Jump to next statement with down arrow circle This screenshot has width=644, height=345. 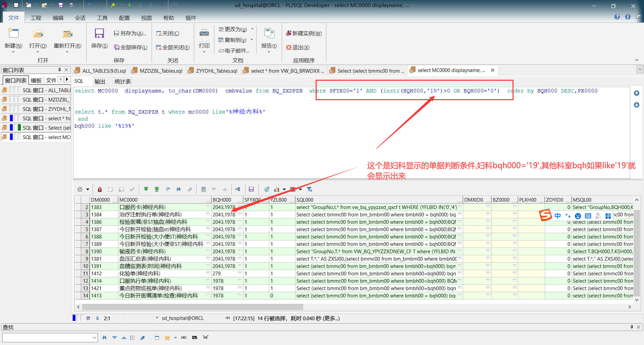point(637,105)
